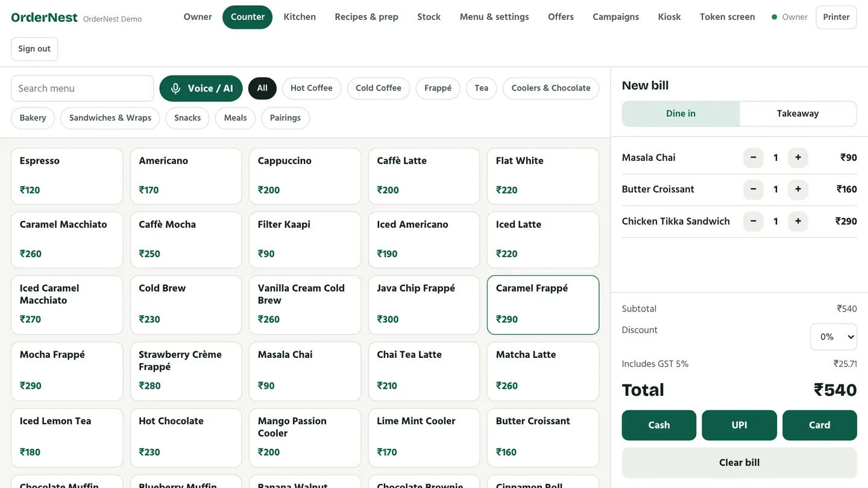Select Sandwiches & Wraps category
This screenshot has width=868, height=488.
[x=110, y=118]
